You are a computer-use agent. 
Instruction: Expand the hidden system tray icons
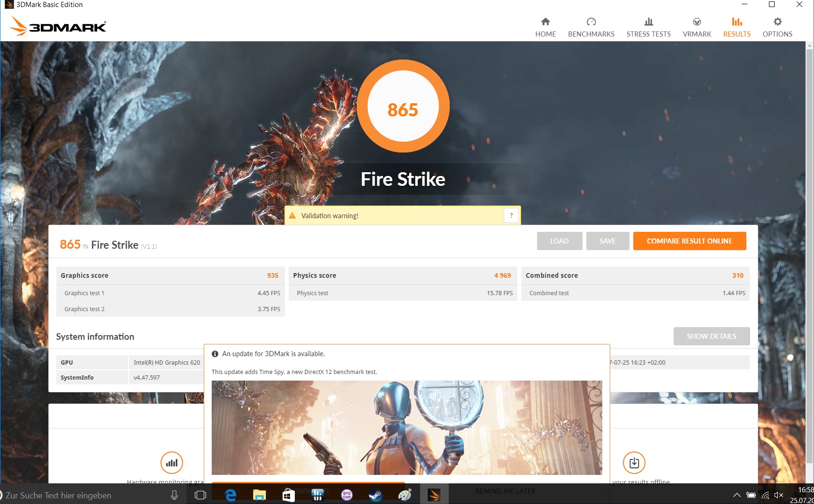click(x=737, y=495)
